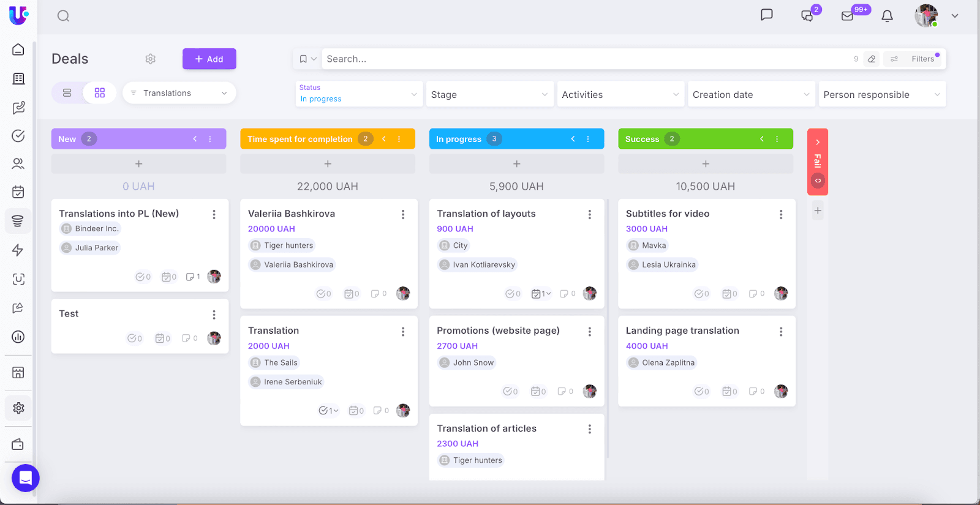Click the clear filters eraser icon
Image resolution: width=980 pixels, height=505 pixels.
(872, 59)
